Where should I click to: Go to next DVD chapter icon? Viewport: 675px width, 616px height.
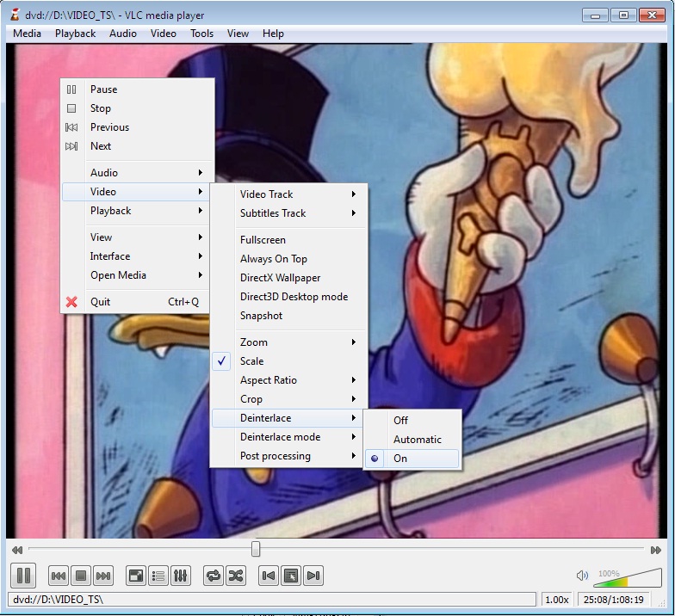[x=313, y=576]
